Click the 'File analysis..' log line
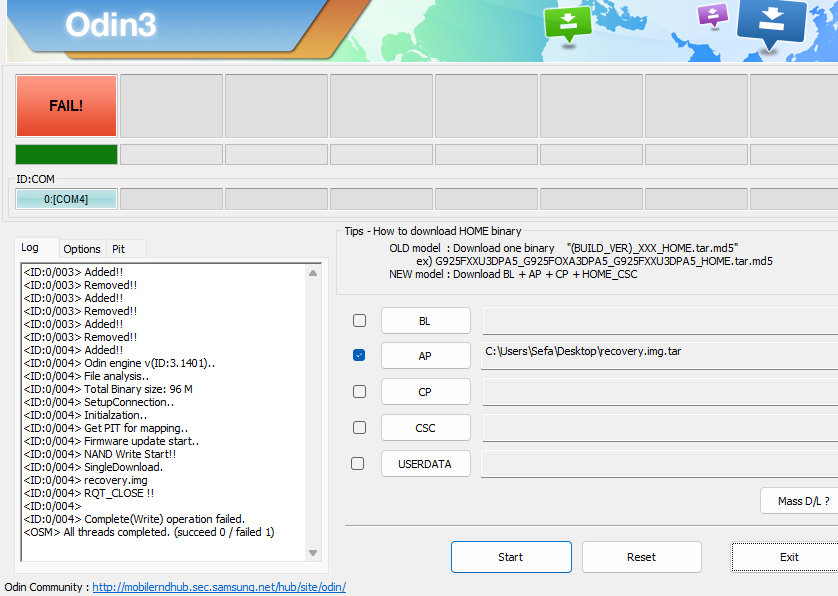 pos(86,376)
